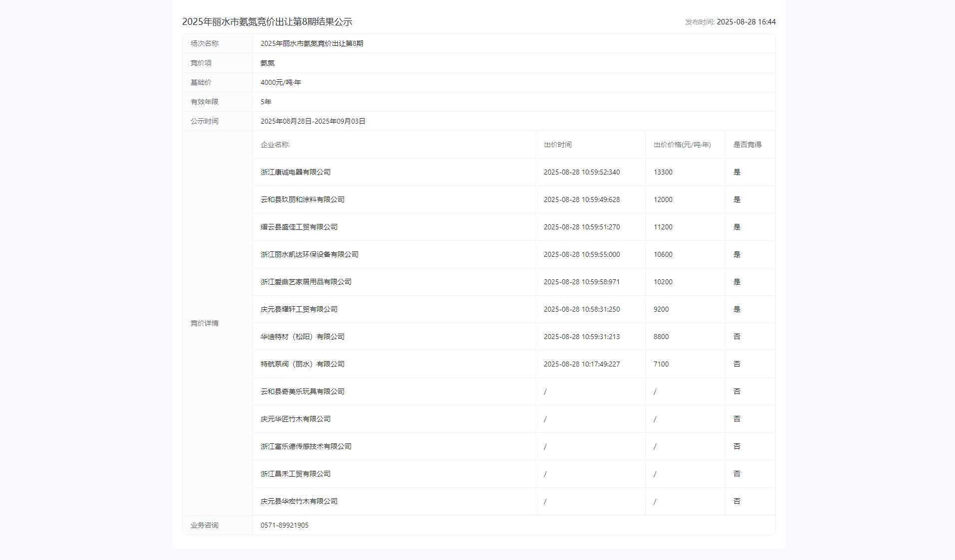This screenshot has width=955, height=560.
Task: Click the 公示时间 date range value
Action: [x=313, y=121]
